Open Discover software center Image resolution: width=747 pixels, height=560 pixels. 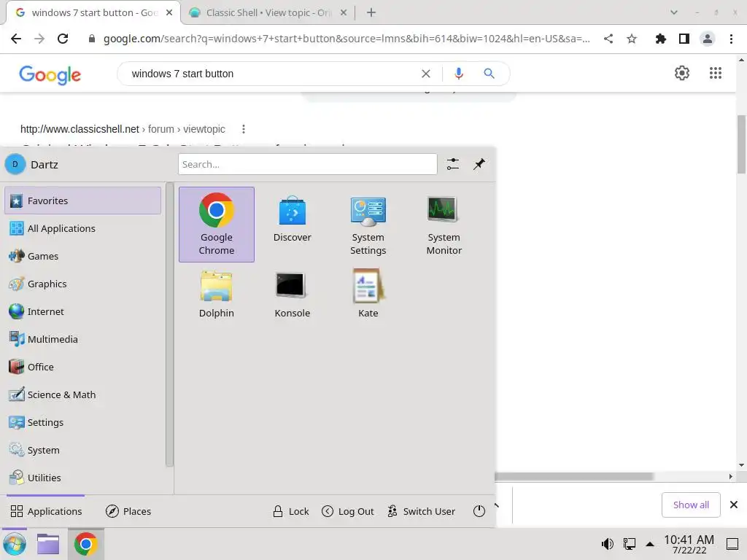[x=292, y=219]
